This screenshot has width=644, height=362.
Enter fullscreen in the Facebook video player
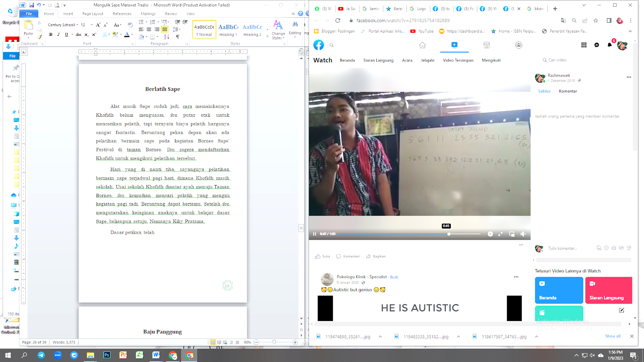(500, 234)
